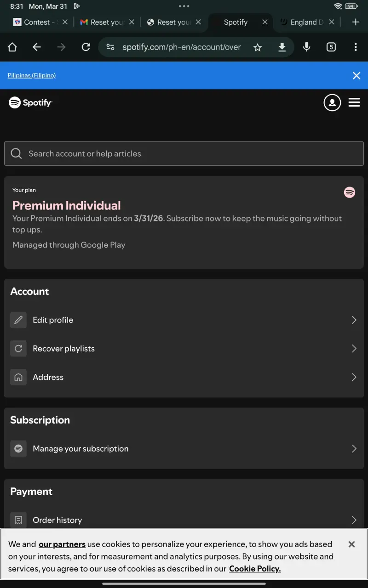Close the cookie notice banner
The image size is (368, 588).
tap(351, 544)
